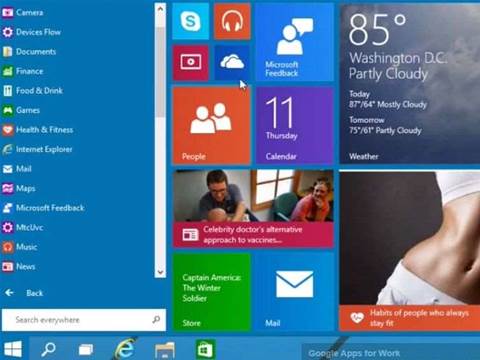Open the Mail envelope tile

coord(294,292)
